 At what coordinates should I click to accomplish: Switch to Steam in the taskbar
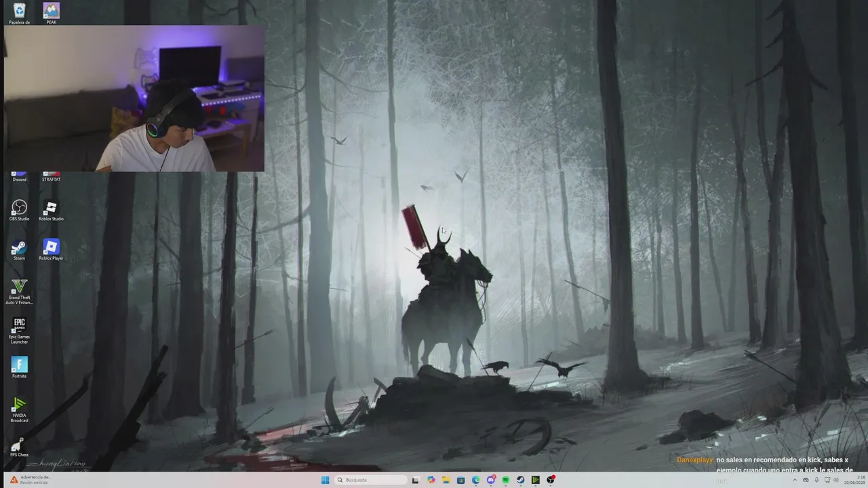521,480
